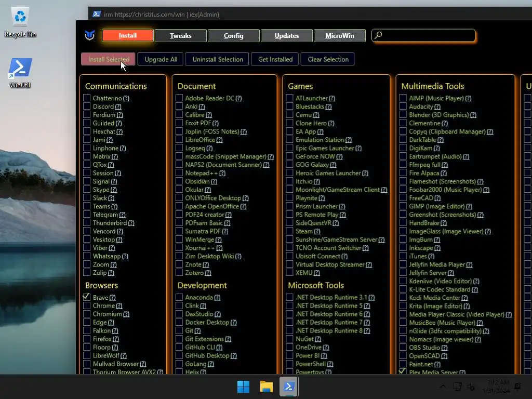Open the help link (?) next to PowerShell
The height and width of the screenshot is (399, 532).
click(x=330, y=364)
